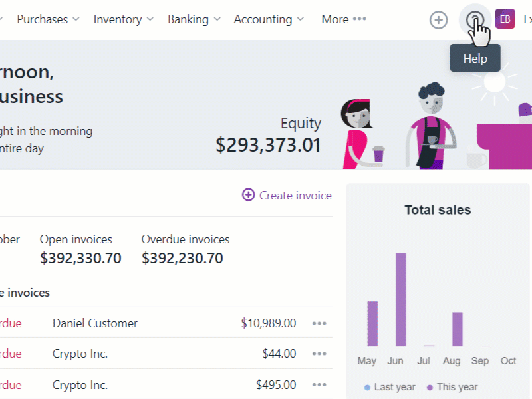Open the Accounting menu
This screenshot has height=399, width=532.
coord(269,19)
